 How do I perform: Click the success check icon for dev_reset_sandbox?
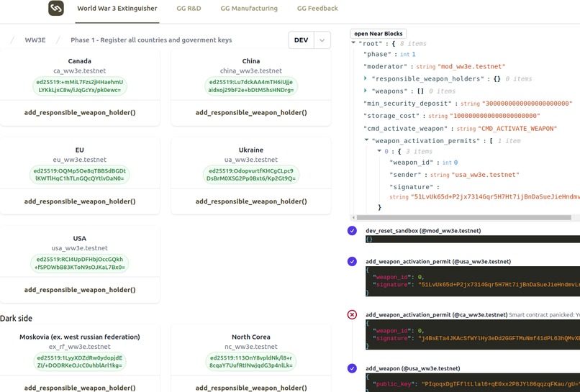coord(352,231)
